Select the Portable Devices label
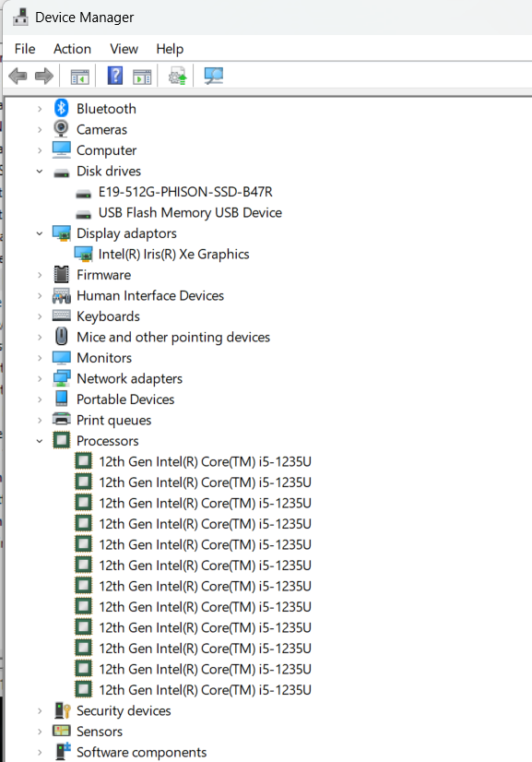532x762 pixels. [125, 399]
